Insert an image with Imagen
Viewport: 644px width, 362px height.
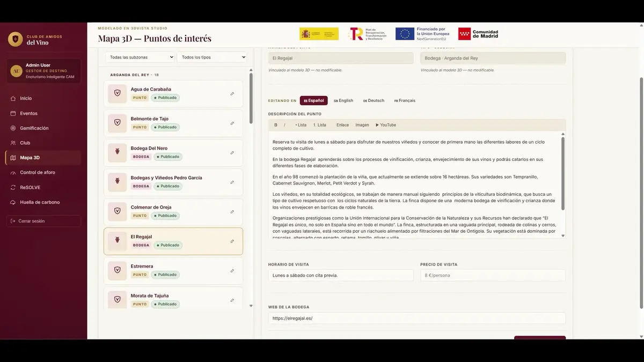(x=362, y=125)
